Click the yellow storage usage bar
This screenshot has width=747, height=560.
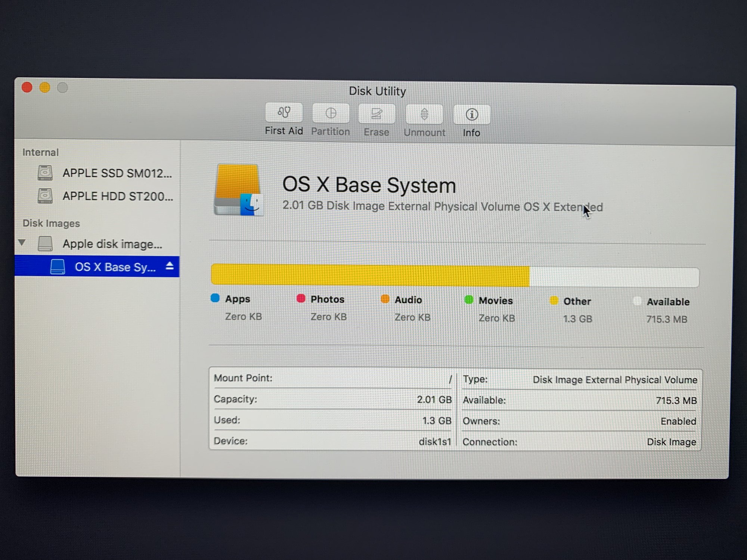coord(370,275)
